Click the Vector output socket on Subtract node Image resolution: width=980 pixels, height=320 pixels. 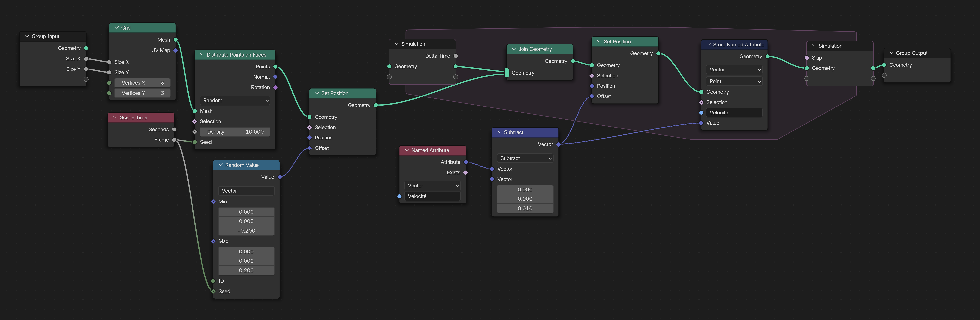[x=558, y=145]
